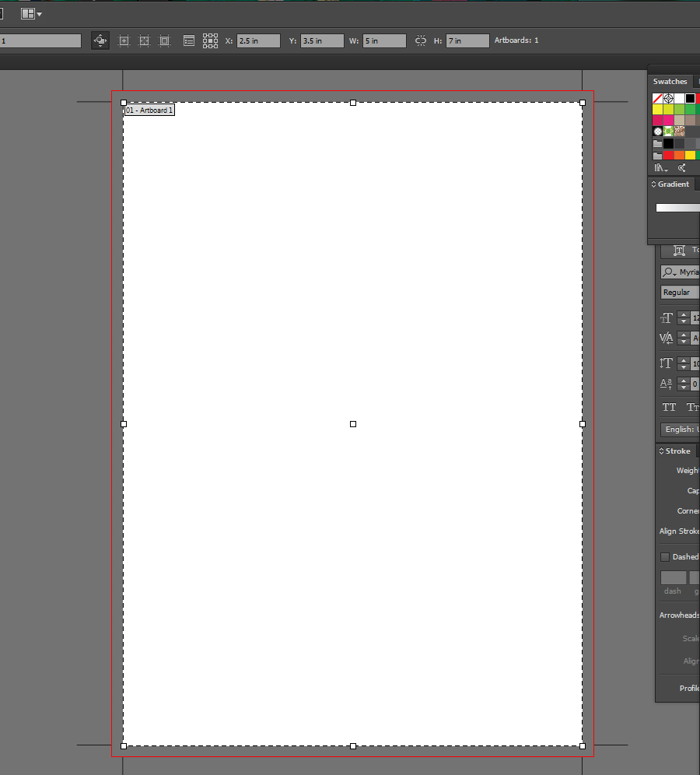Enable the Dashed Line checkbox
Image resolution: width=700 pixels, height=775 pixels.
click(x=665, y=557)
